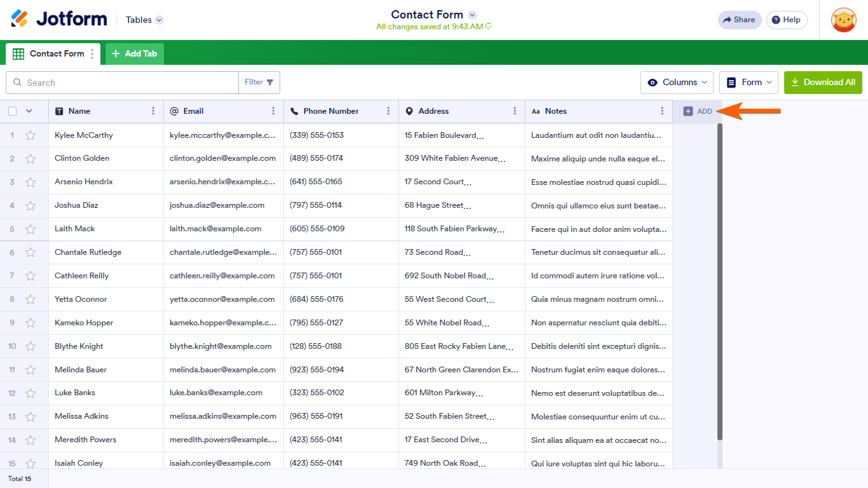
Task: Expand the Tables product dropdown
Action: click(x=159, y=20)
